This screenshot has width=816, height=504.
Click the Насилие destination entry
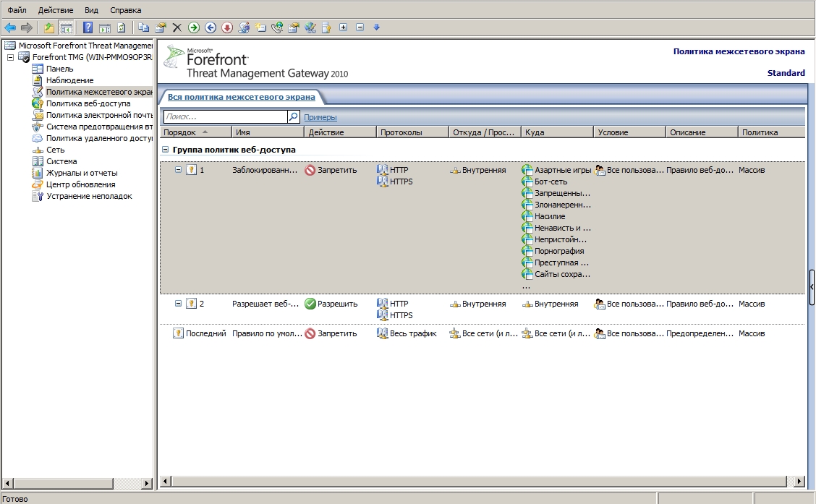pyautogui.click(x=550, y=216)
